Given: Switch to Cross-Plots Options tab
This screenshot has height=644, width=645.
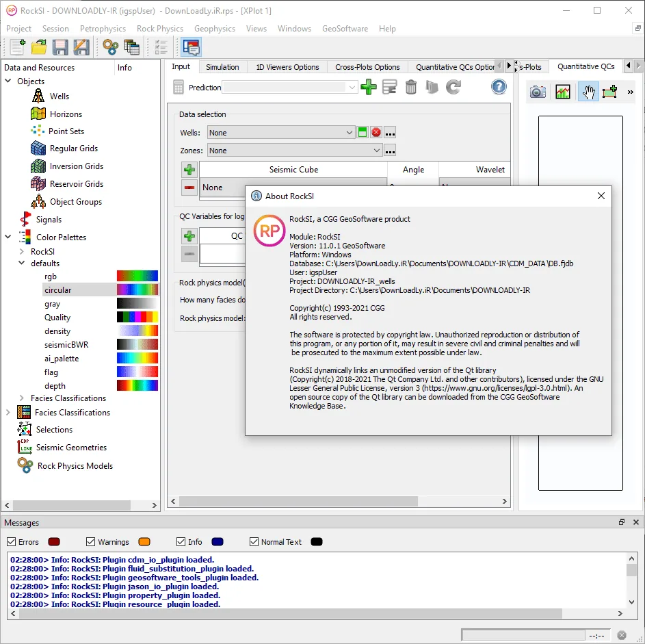Looking at the screenshot, I should pos(367,67).
